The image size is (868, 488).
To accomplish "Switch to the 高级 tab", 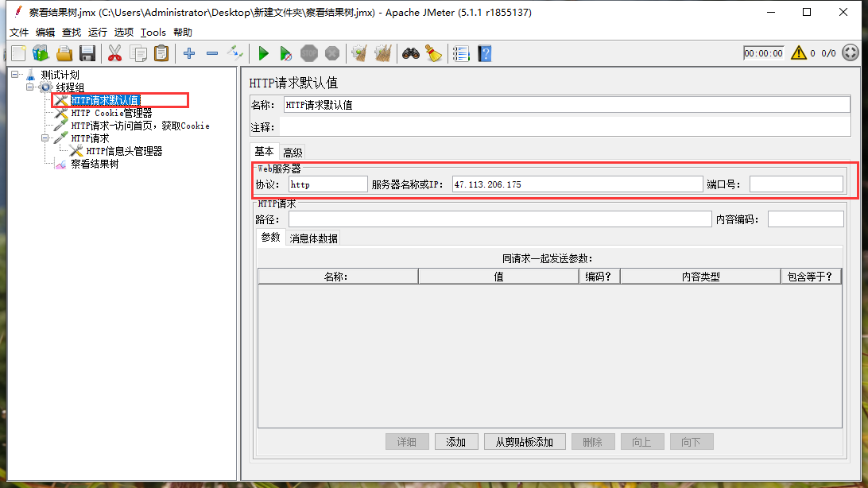I will (x=293, y=153).
